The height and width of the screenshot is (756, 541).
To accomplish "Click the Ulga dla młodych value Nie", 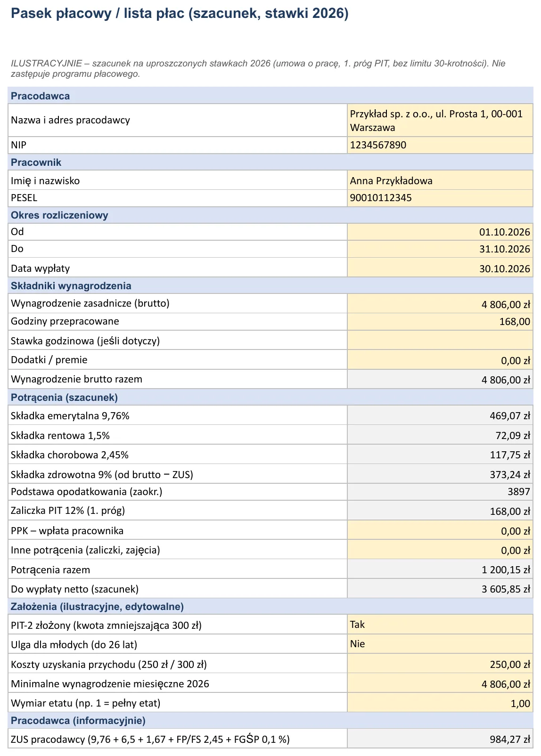I will 440,644.
